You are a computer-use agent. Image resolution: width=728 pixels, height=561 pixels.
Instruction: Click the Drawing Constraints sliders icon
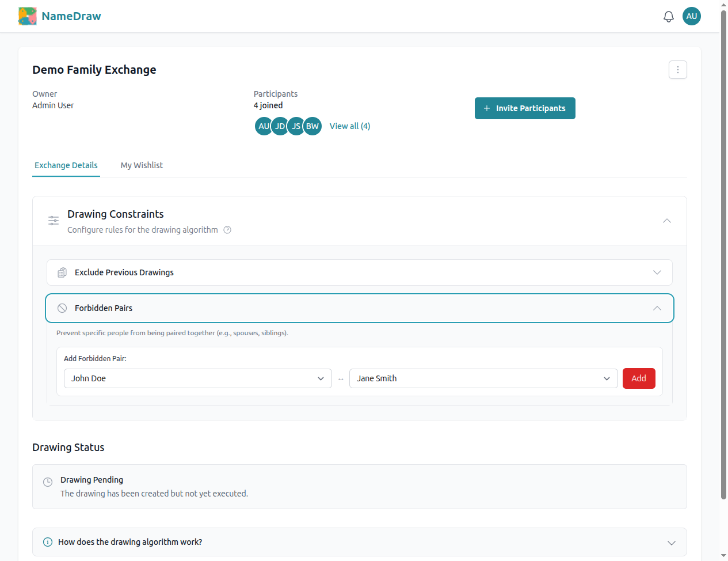point(54,221)
